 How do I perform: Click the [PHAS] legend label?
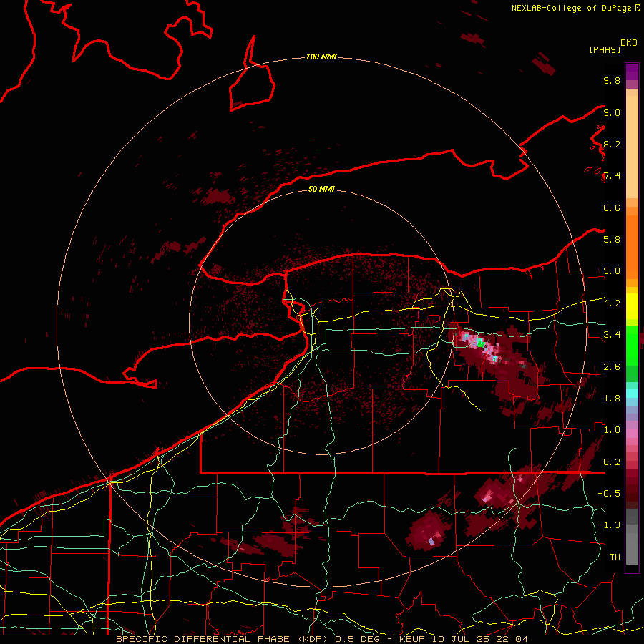pos(605,49)
